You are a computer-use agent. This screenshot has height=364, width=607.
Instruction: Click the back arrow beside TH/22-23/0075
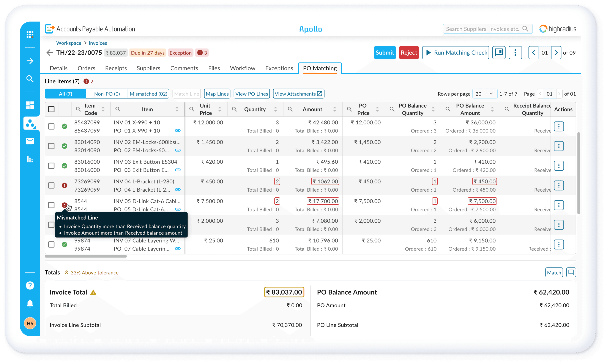pos(50,53)
